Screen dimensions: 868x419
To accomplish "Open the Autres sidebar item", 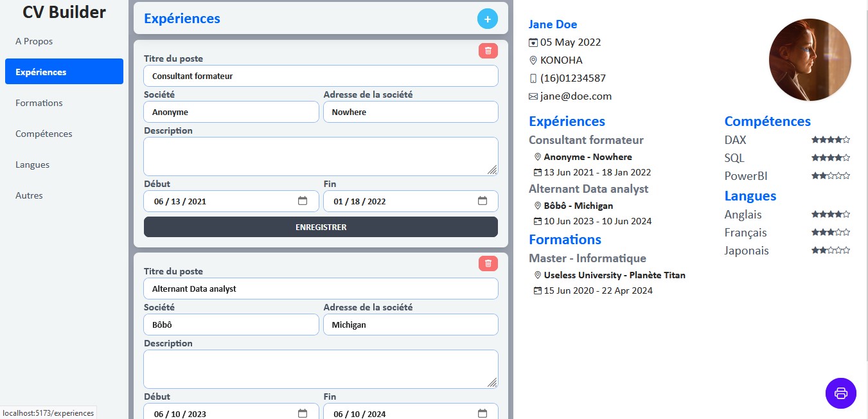I will (x=29, y=195).
